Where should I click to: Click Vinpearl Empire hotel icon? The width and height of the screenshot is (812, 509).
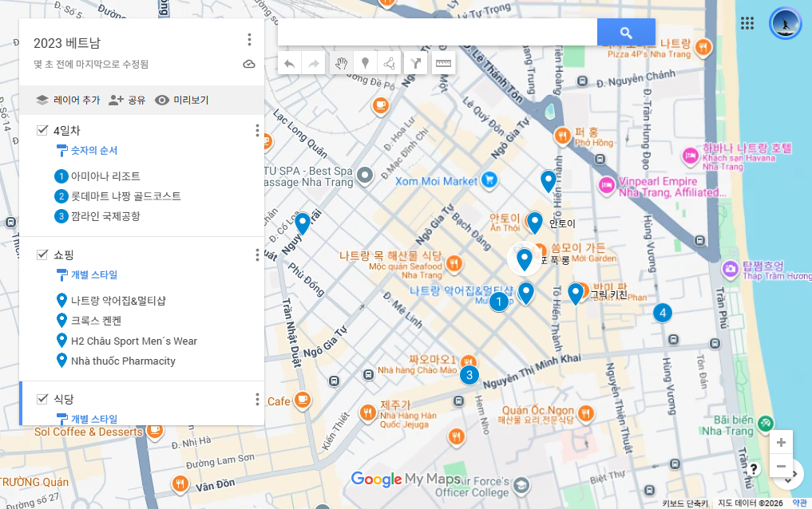[607, 185]
